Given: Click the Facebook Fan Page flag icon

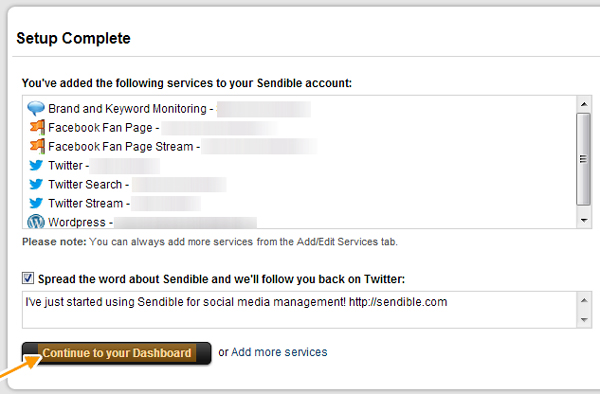Looking at the screenshot, I should (x=37, y=127).
